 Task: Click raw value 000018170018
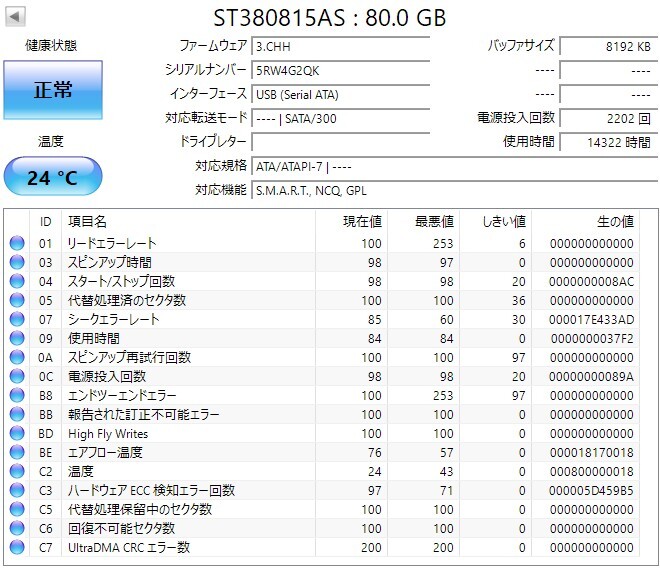click(591, 453)
